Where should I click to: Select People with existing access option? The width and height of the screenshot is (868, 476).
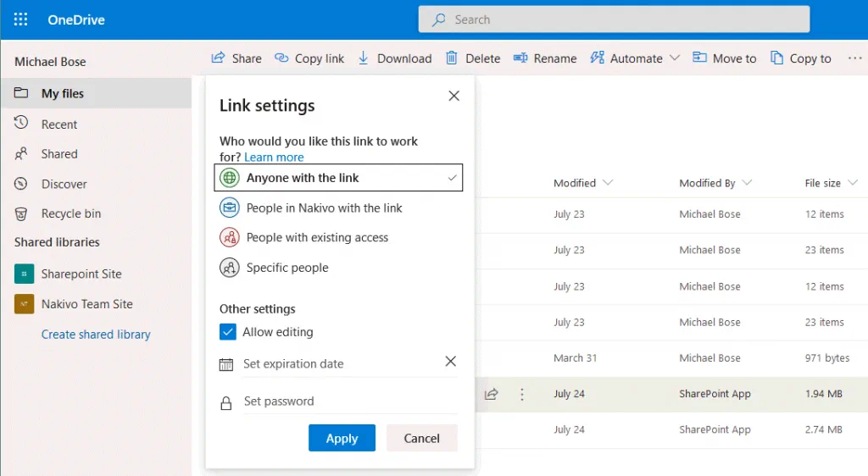click(317, 238)
